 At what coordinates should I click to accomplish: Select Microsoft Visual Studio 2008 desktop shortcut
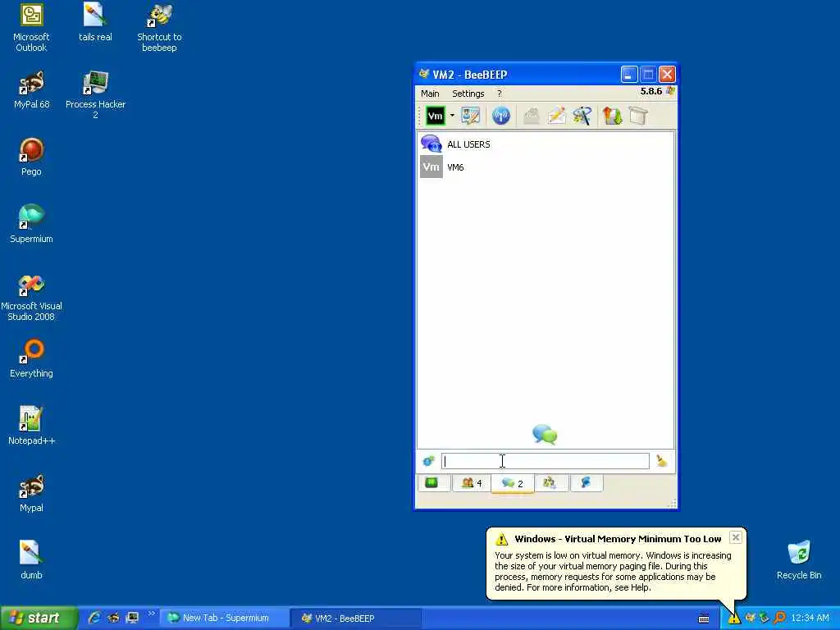[31, 296]
